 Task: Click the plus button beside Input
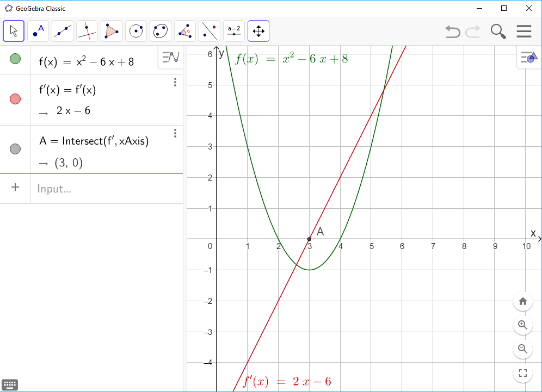point(15,188)
